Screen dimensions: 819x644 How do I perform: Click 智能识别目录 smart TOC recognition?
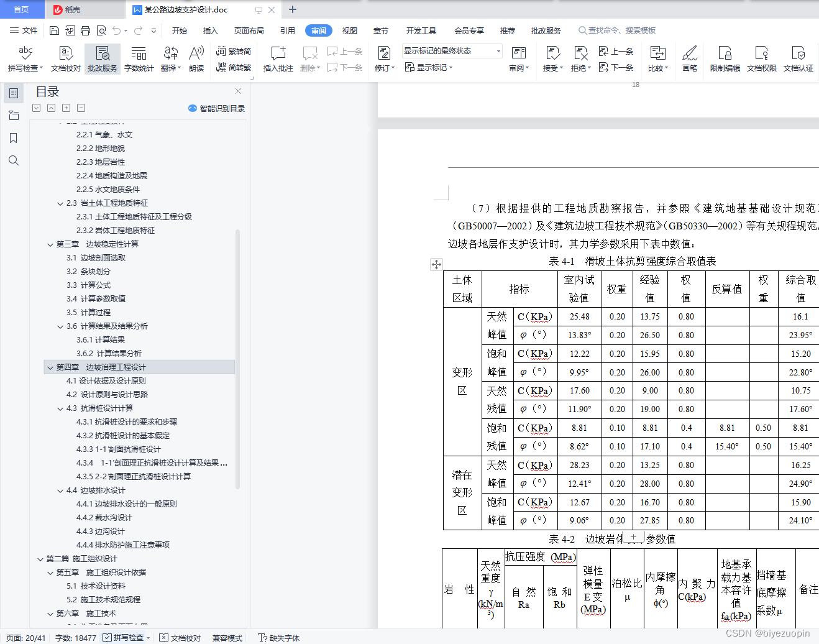217,108
